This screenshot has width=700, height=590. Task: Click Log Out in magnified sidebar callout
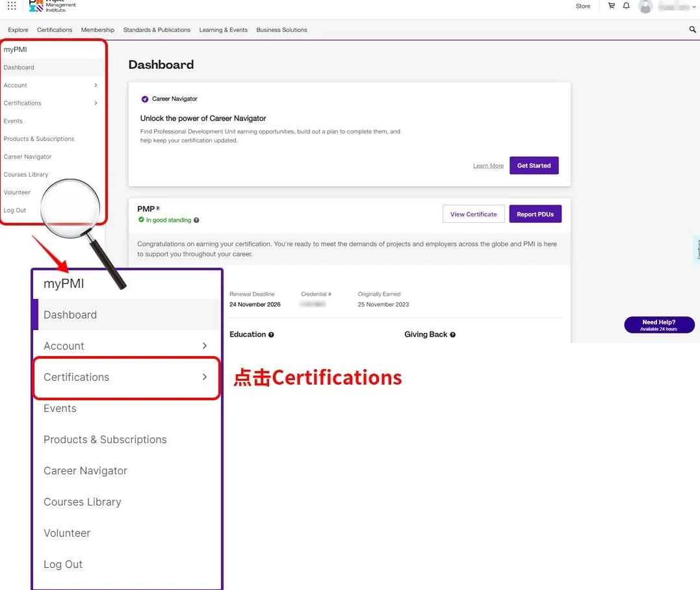pos(63,565)
